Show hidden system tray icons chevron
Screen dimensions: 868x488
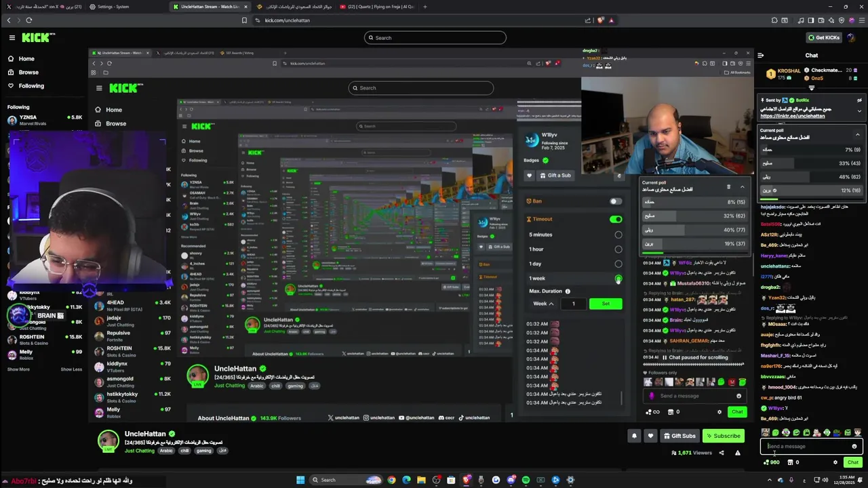point(771,480)
